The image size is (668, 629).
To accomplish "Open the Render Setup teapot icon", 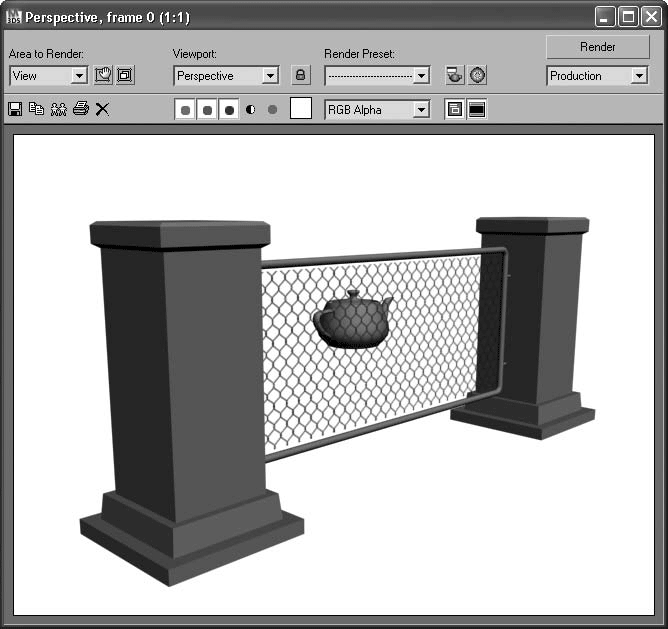I will click(x=455, y=75).
